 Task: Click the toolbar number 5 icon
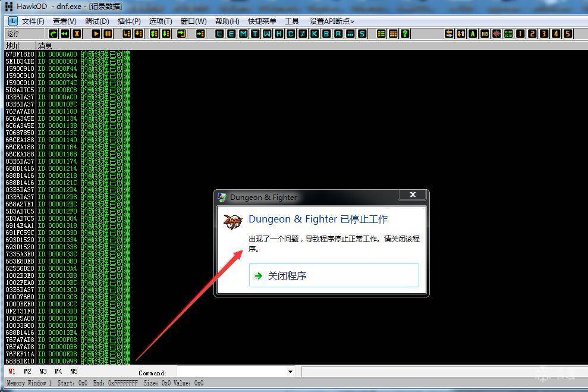(x=568, y=34)
